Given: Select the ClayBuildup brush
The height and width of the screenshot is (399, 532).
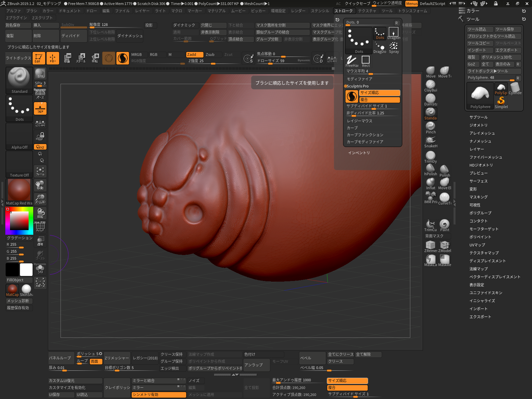Looking at the screenshot, I should click(x=431, y=86).
